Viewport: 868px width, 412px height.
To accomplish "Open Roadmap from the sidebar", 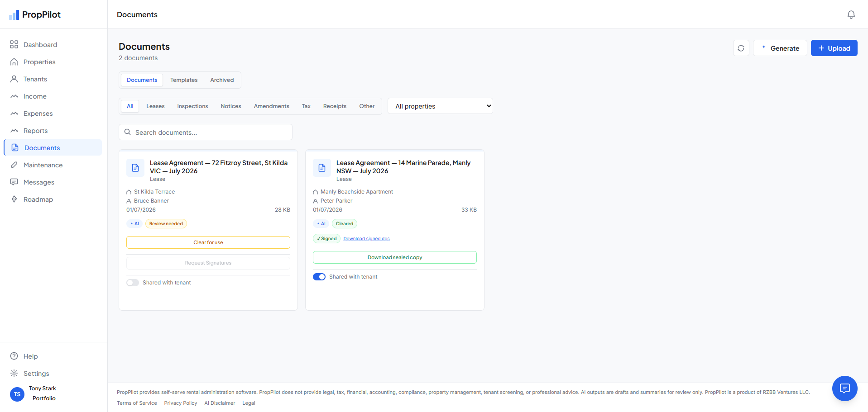I will [38, 199].
